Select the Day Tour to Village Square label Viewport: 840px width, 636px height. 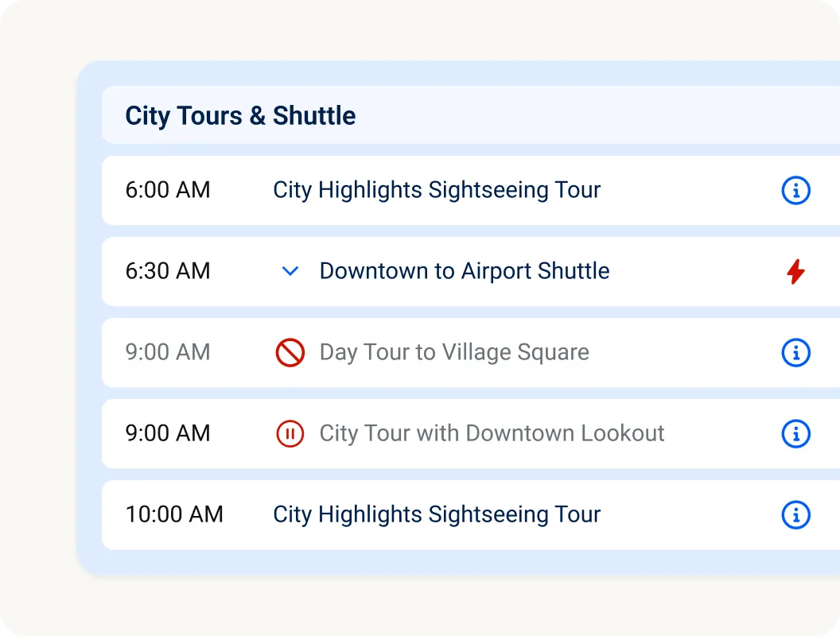click(453, 352)
